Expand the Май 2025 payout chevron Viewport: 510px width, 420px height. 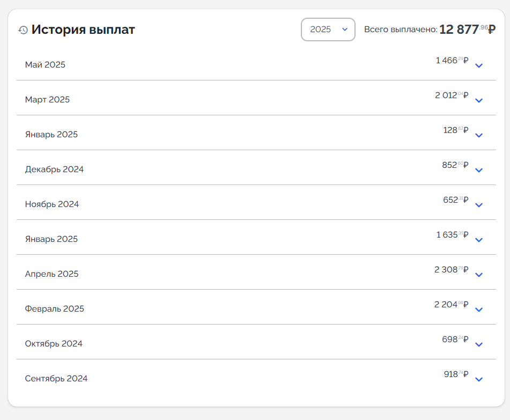point(479,65)
